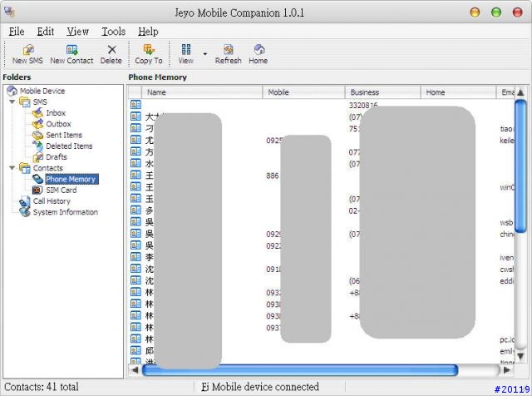Open the Deleted Items folder
This screenshot has height=396, width=532.
pos(69,146)
